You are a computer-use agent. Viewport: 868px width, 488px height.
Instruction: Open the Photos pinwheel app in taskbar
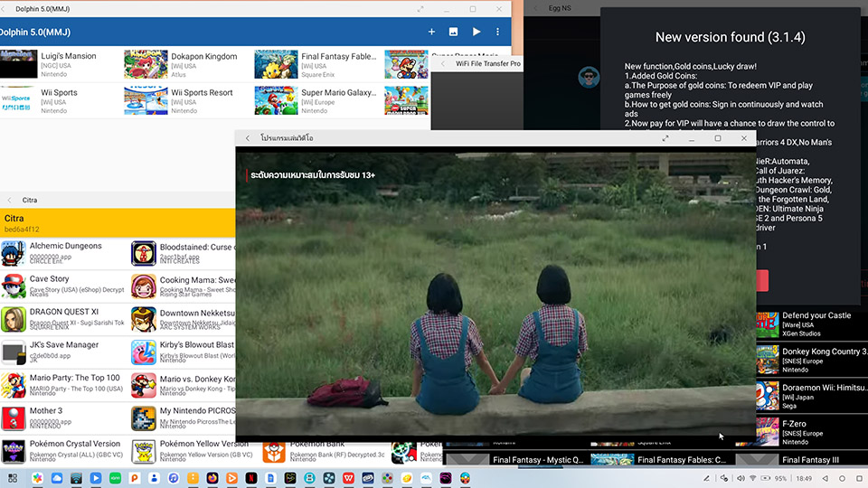(37, 478)
